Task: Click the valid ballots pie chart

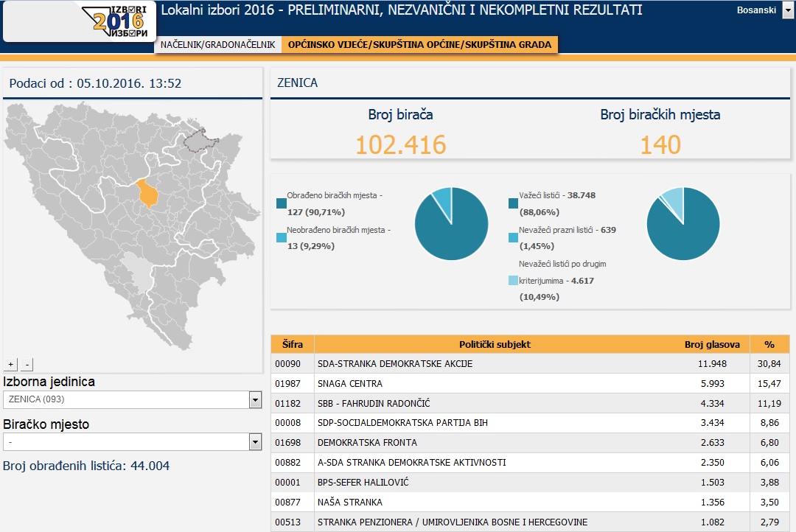Action: [x=682, y=224]
